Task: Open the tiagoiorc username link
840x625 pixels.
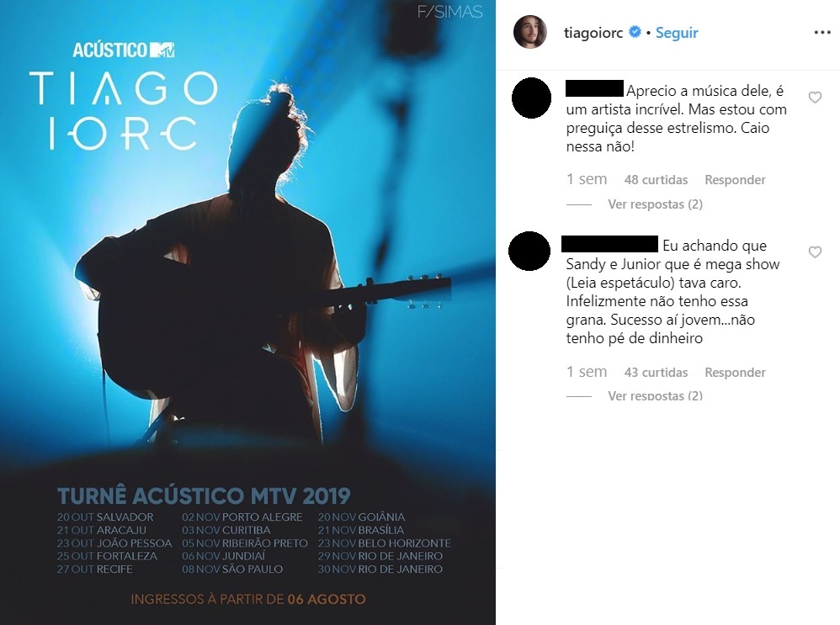Action: pyautogui.click(x=593, y=33)
